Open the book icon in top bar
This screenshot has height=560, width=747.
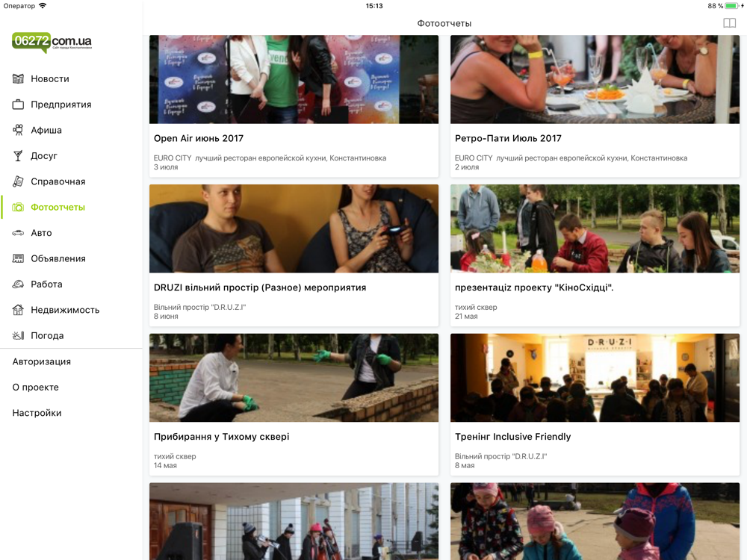coord(729,23)
